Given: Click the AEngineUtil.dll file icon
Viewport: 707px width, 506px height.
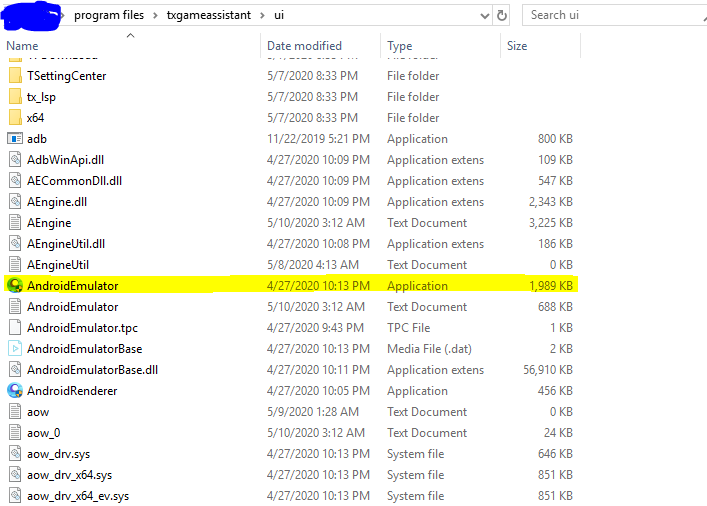Looking at the screenshot, I should pos(15,244).
